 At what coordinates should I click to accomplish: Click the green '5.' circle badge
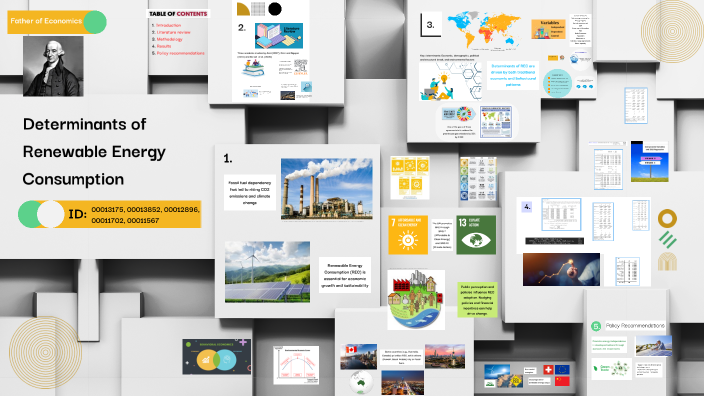point(596,326)
